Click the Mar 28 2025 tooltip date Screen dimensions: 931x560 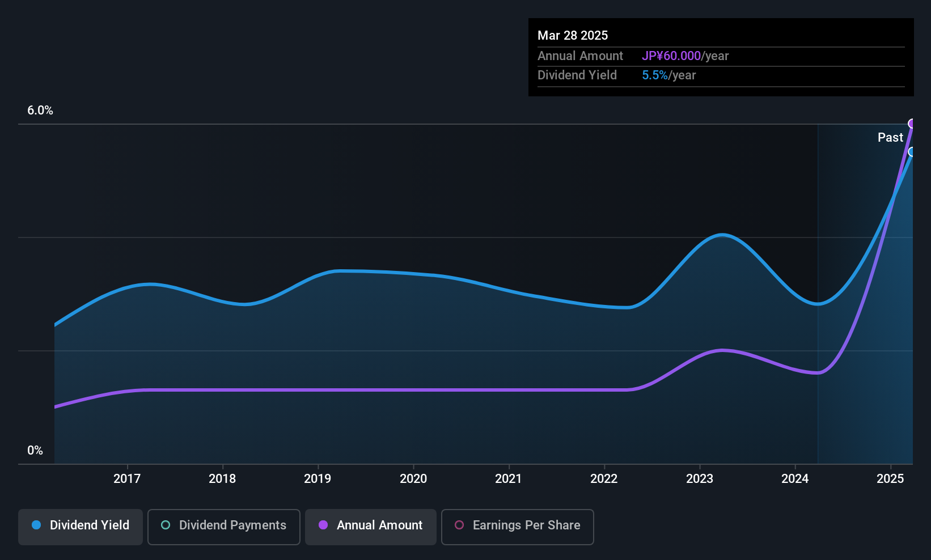573,35
